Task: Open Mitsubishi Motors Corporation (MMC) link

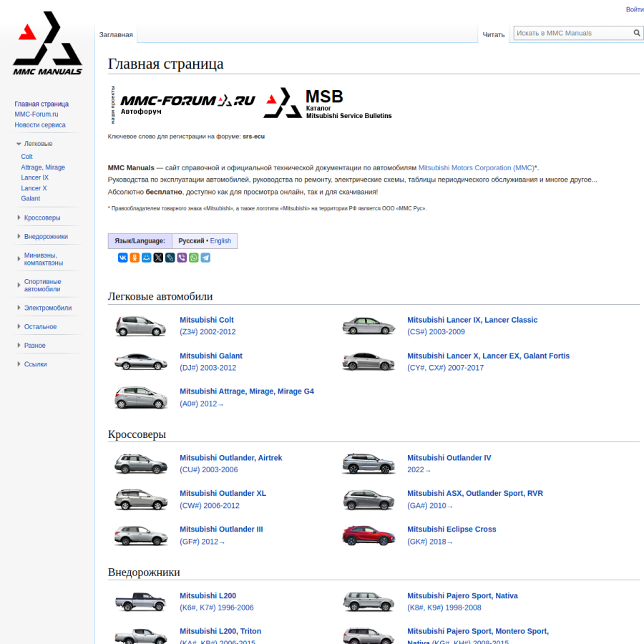Action: pos(477,167)
